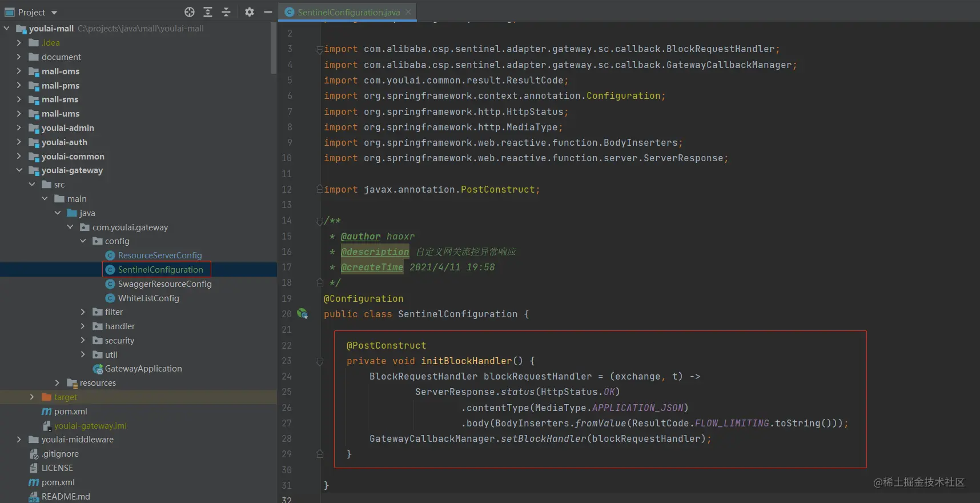Collapse the main folder
The height and width of the screenshot is (503, 980).
(x=45, y=198)
